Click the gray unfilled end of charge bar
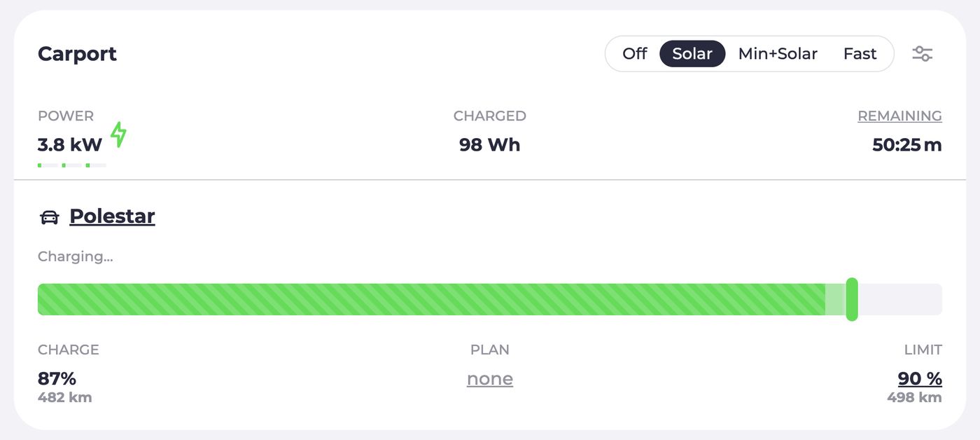The height and width of the screenshot is (440, 980). tap(900, 299)
